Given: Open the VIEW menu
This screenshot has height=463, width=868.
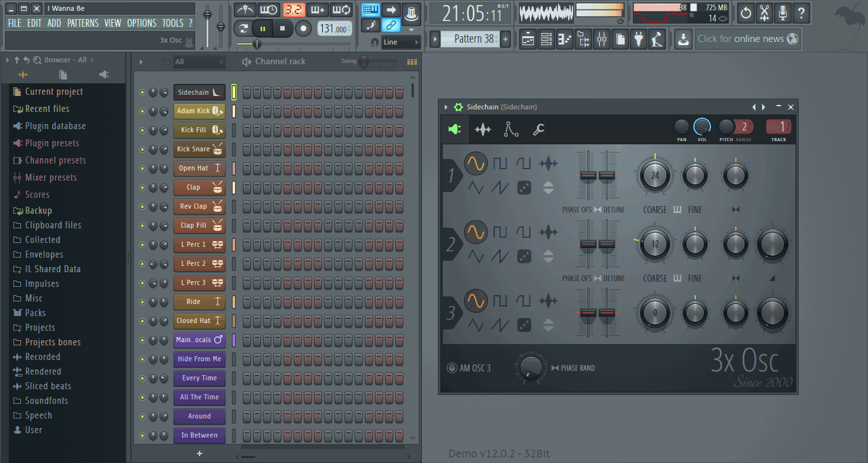Looking at the screenshot, I should tap(112, 23).
